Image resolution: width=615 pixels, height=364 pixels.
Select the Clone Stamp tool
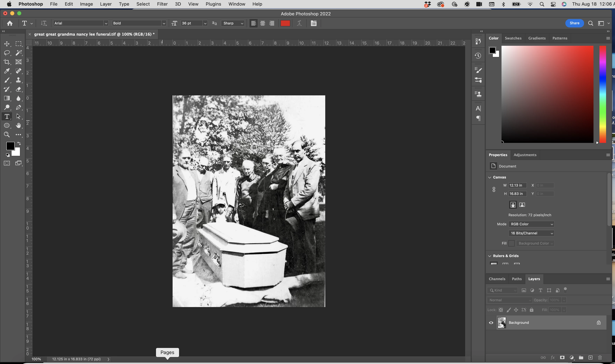click(x=18, y=80)
